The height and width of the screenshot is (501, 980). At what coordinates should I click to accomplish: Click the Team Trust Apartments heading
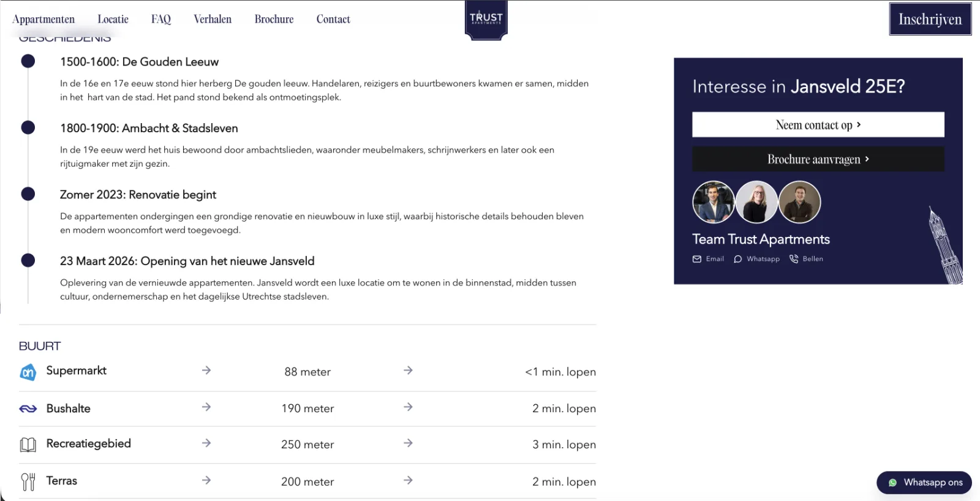tap(761, 239)
